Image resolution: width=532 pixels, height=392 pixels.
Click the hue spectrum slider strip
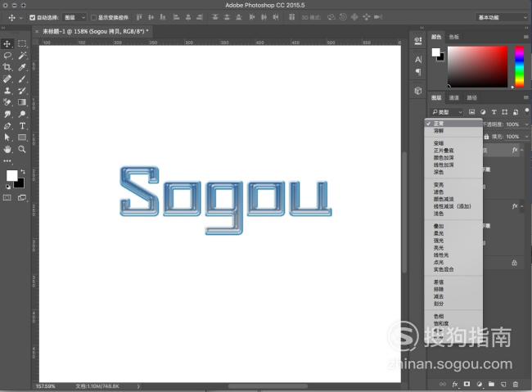(x=520, y=67)
